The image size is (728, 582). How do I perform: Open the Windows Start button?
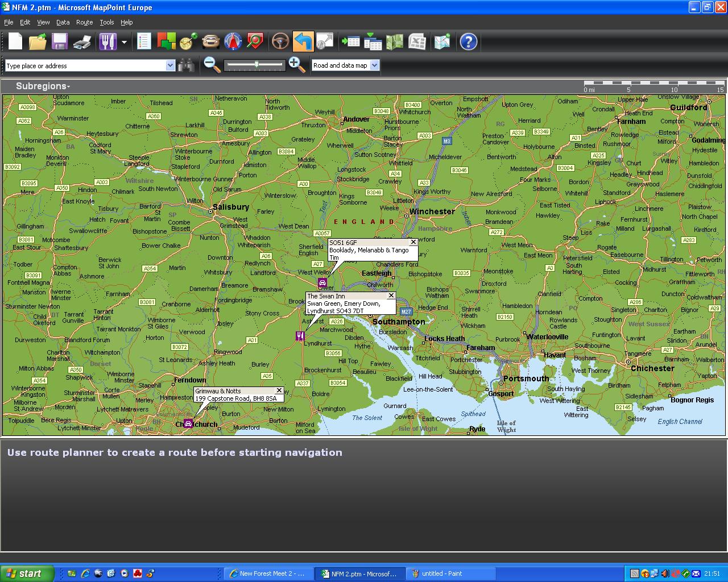27,573
